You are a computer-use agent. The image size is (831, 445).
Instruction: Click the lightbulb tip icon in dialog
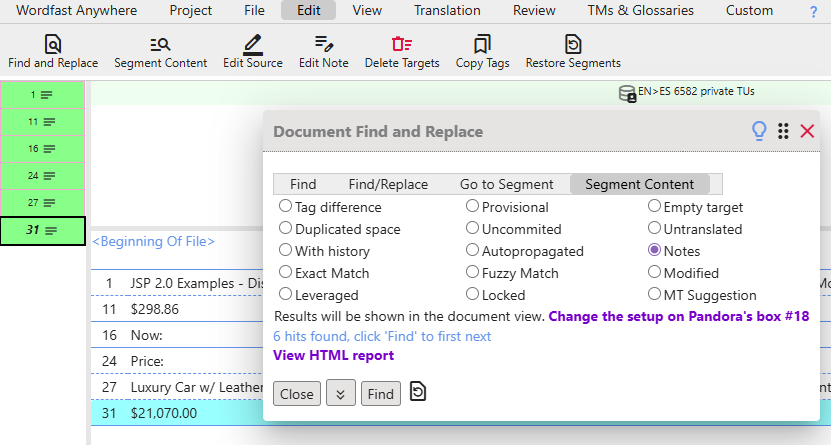click(x=759, y=131)
